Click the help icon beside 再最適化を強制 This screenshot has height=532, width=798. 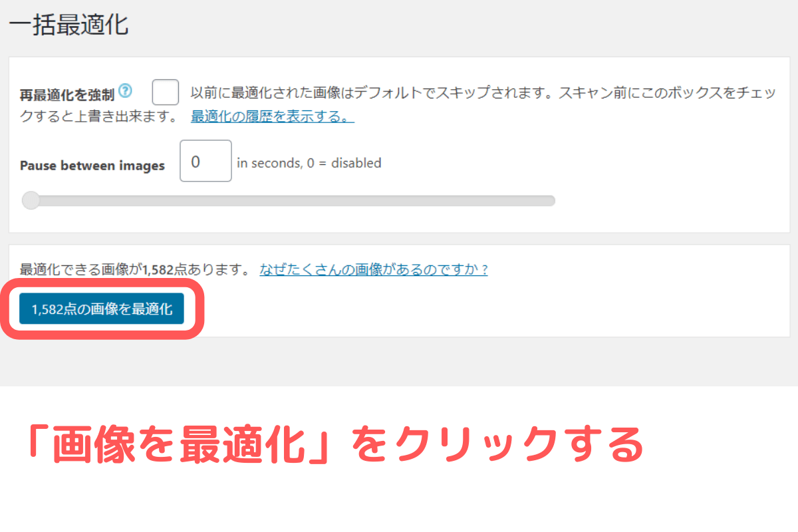(125, 91)
